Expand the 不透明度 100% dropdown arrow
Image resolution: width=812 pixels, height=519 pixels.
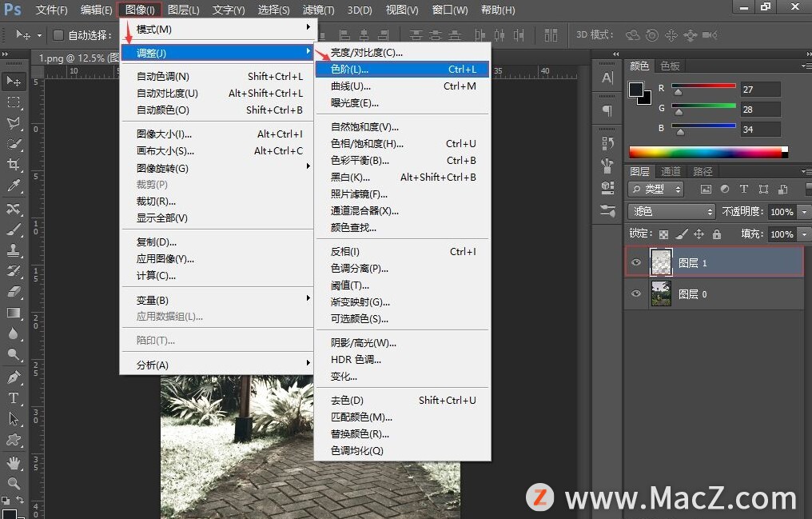click(804, 211)
